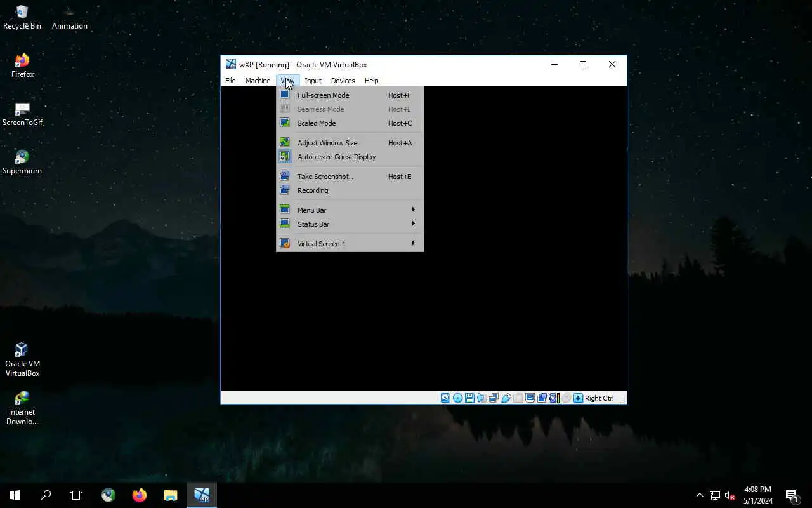The height and width of the screenshot is (508, 812).
Task: Click the mouse integration indicator in status bar
Action: tap(566, 398)
